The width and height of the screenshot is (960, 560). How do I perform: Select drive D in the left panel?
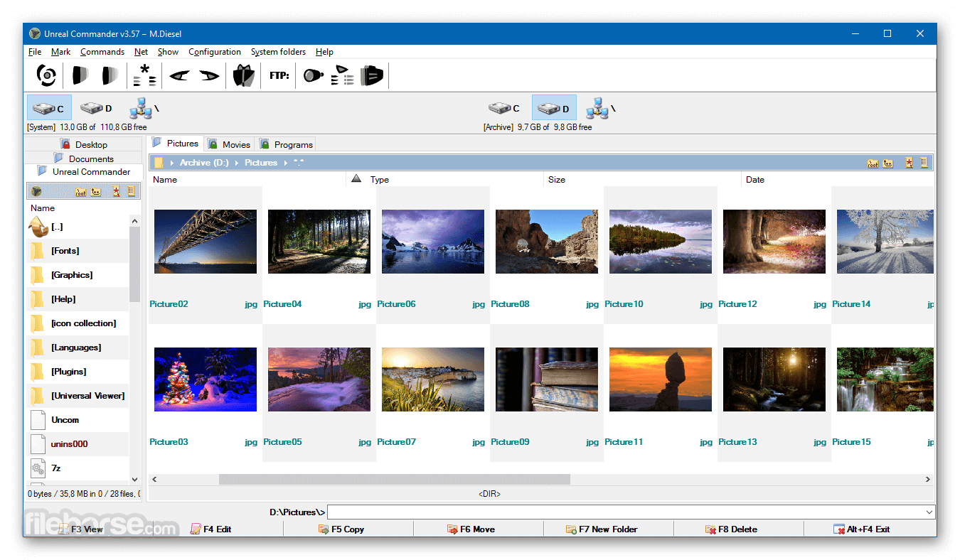[96, 108]
